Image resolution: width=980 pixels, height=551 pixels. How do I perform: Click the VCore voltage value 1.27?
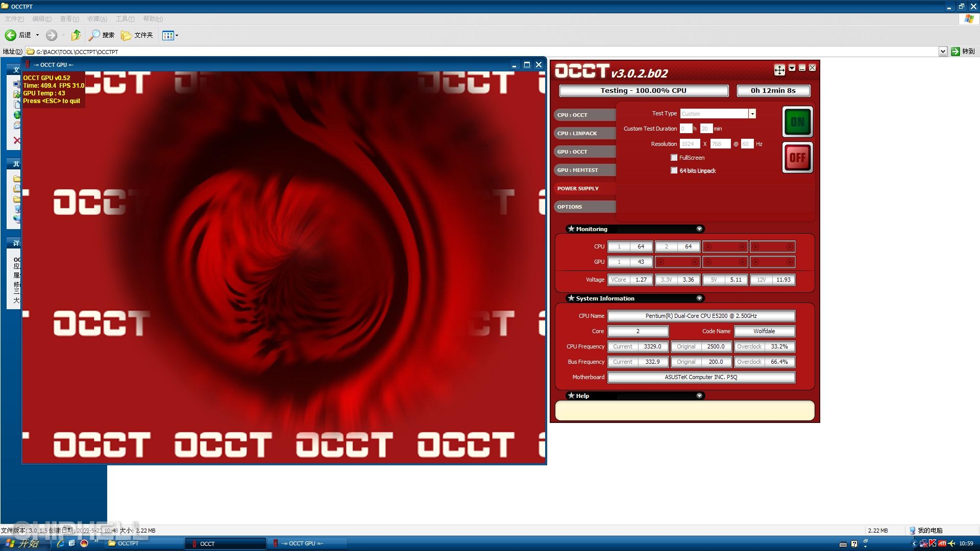(x=641, y=280)
